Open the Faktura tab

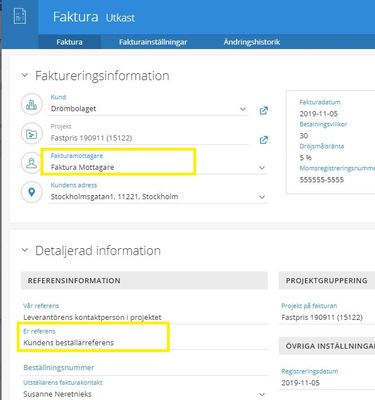[69, 42]
